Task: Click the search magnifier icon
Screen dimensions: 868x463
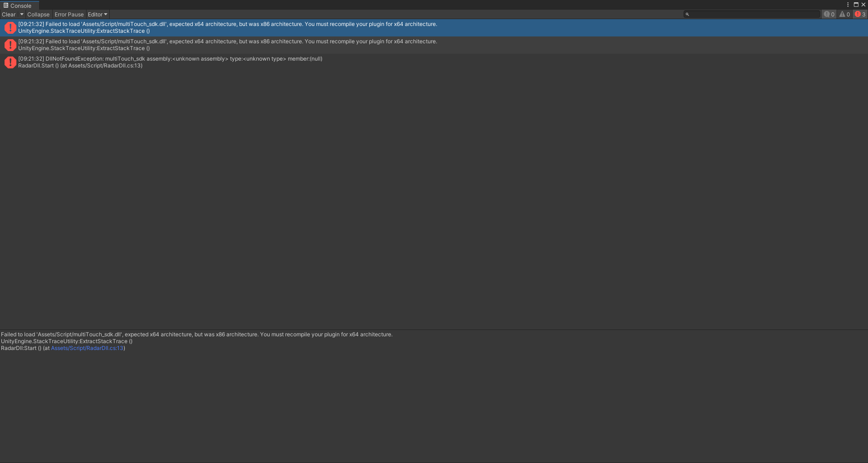Action: coord(687,15)
